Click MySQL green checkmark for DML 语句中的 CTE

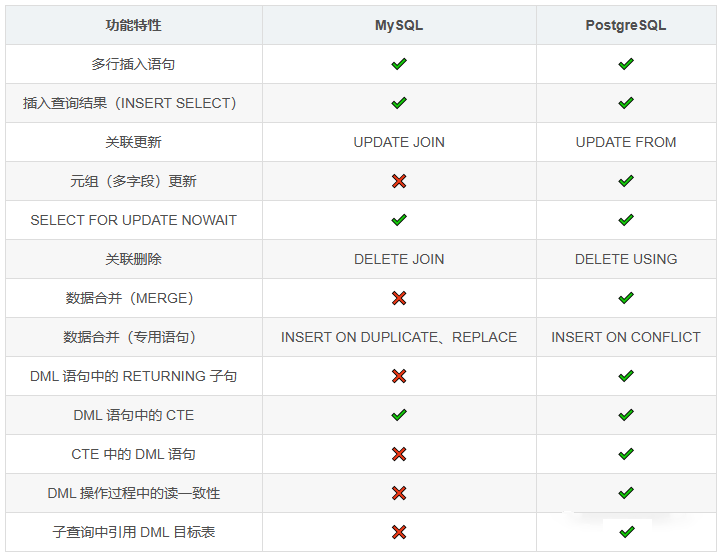[x=399, y=415]
